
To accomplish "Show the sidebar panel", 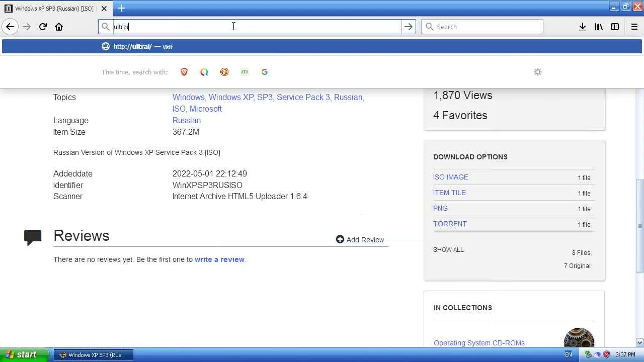I will (x=615, y=27).
